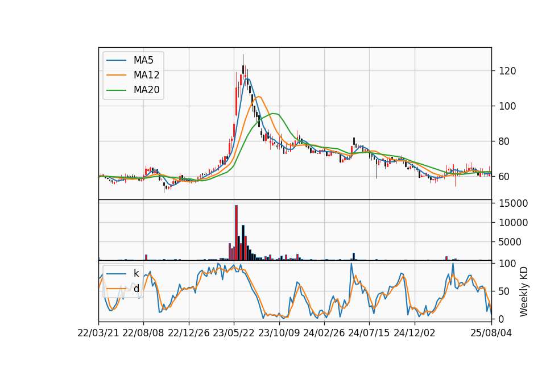This screenshot has width=546, height=392.
Task: Click the tallest volume bar near 15000
Action: (x=237, y=233)
